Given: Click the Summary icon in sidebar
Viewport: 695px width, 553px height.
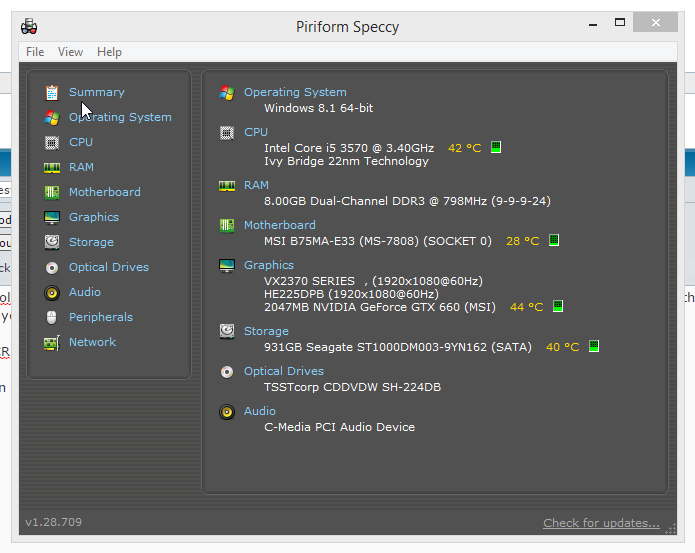Looking at the screenshot, I should coord(52,92).
